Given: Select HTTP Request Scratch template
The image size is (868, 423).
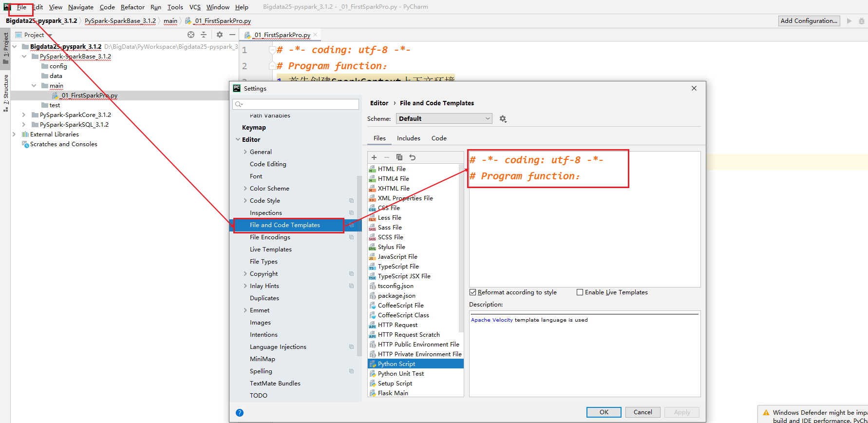Looking at the screenshot, I should coord(415,335).
